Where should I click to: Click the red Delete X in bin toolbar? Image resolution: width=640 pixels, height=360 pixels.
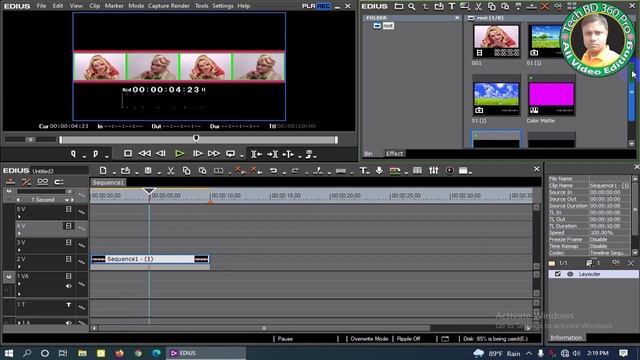point(544,7)
